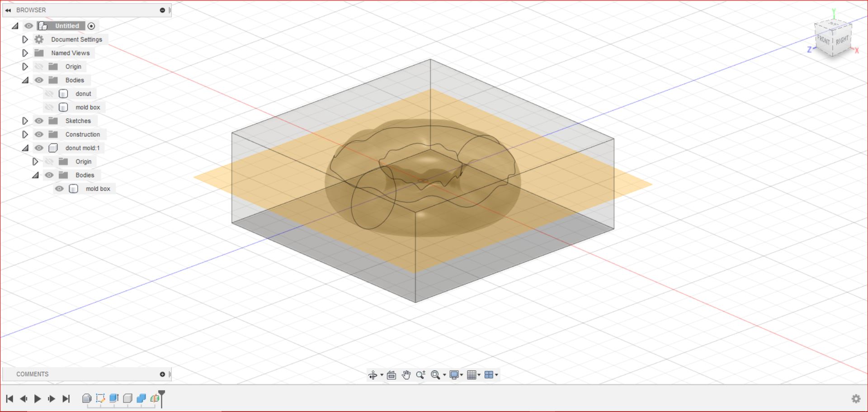Step back one timeline feature
Image resolution: width=868 pixels, height=412 pixels.
point(24,398)
